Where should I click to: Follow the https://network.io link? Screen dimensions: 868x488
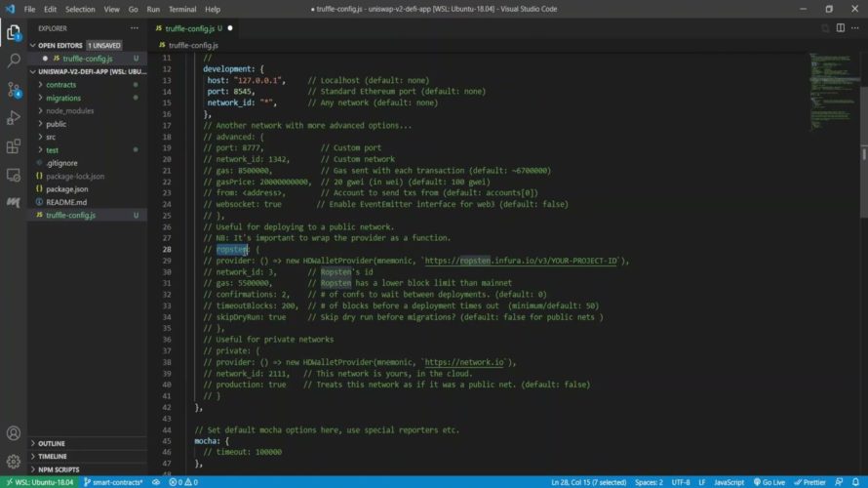(x=464, y=362)
